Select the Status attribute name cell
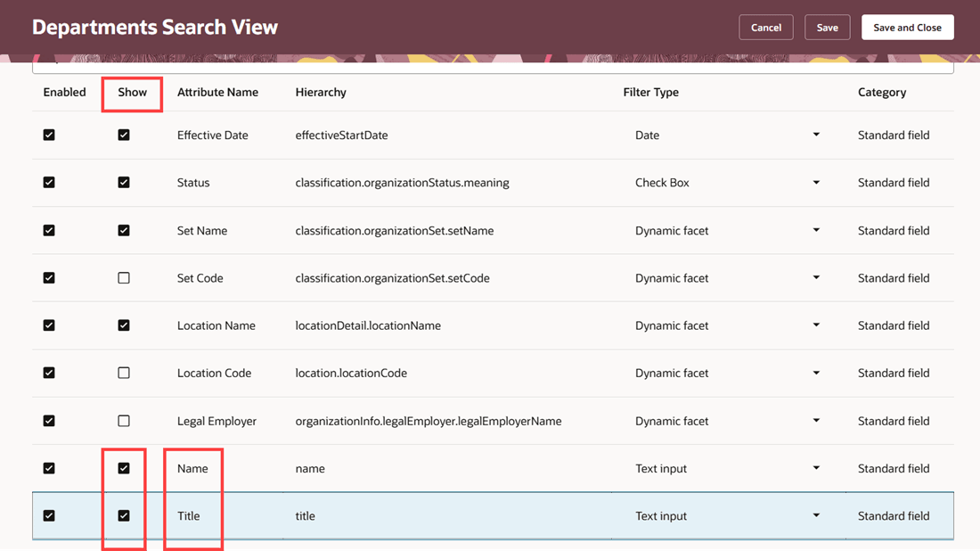 193,183
